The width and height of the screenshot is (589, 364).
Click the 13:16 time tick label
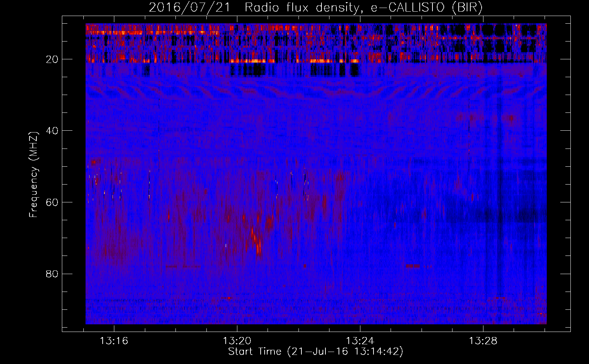114,341
